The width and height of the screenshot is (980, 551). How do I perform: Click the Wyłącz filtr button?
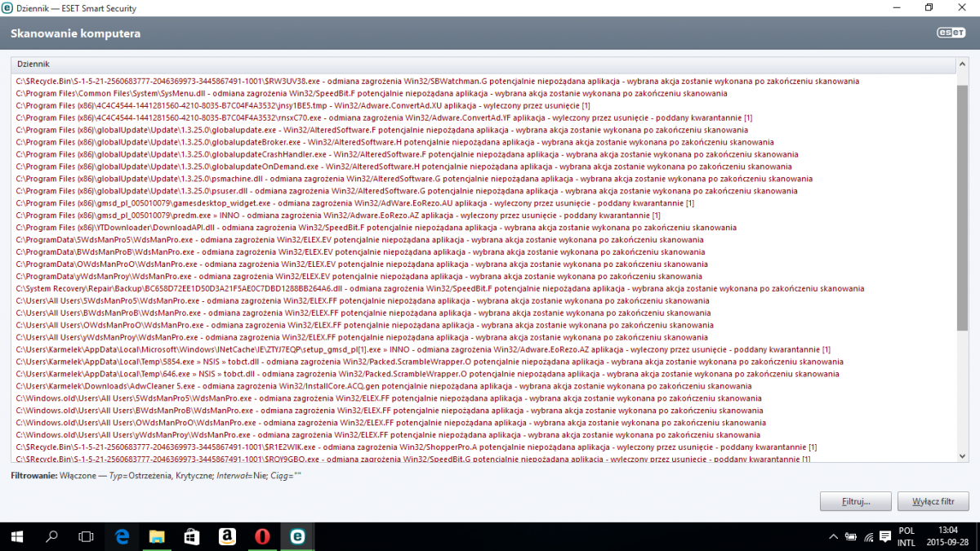933,501
